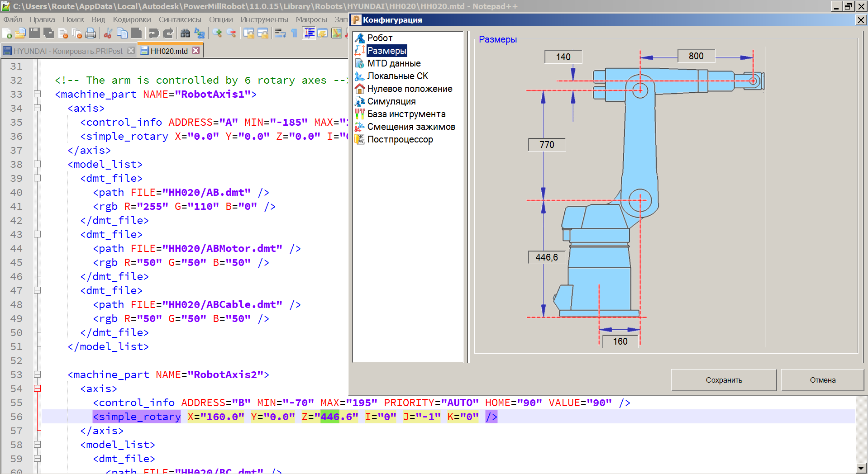Collapse the model_list fold at line 38
Screen dimensions: 868x474
38,164
